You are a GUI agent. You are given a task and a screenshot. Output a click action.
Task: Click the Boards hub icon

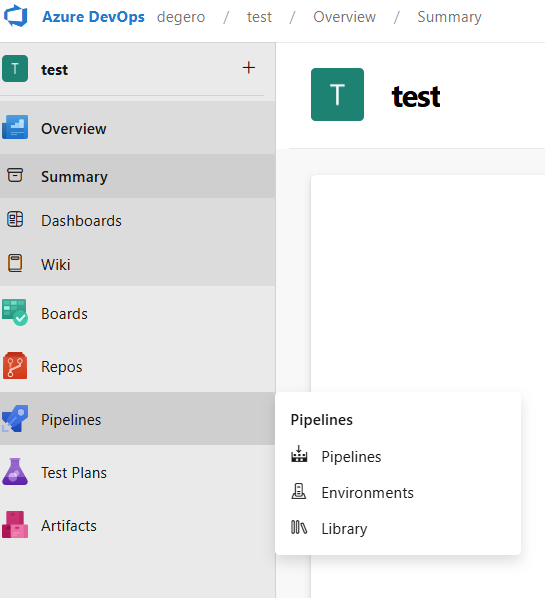pyautogui.click(x=15, y=312)
